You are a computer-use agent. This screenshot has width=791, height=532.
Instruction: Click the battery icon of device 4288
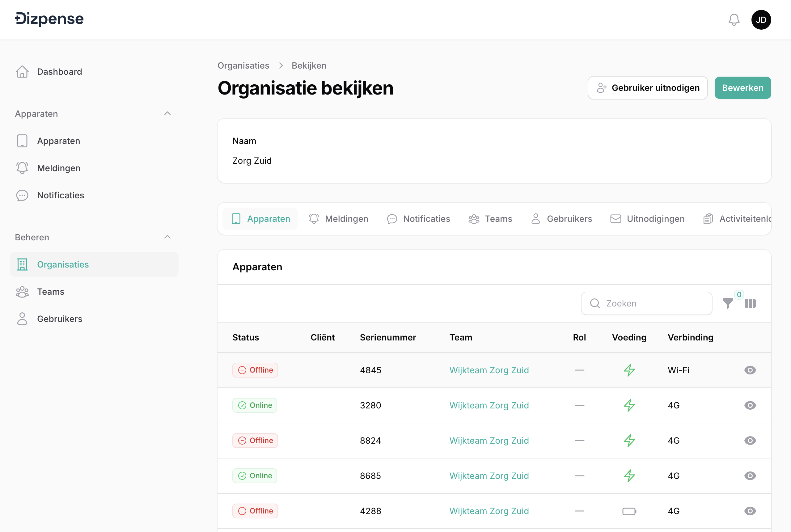(629, 511)
